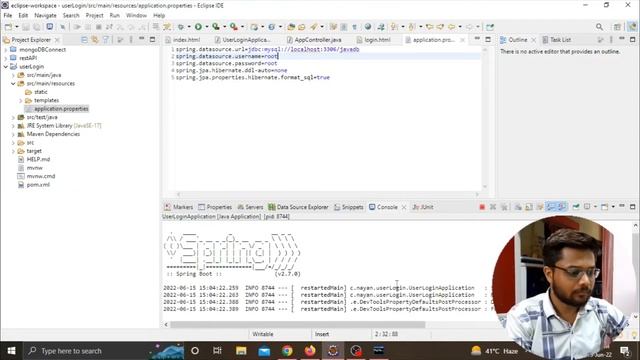
Task: Open the Window menu
Action: [x=136, y=16]
